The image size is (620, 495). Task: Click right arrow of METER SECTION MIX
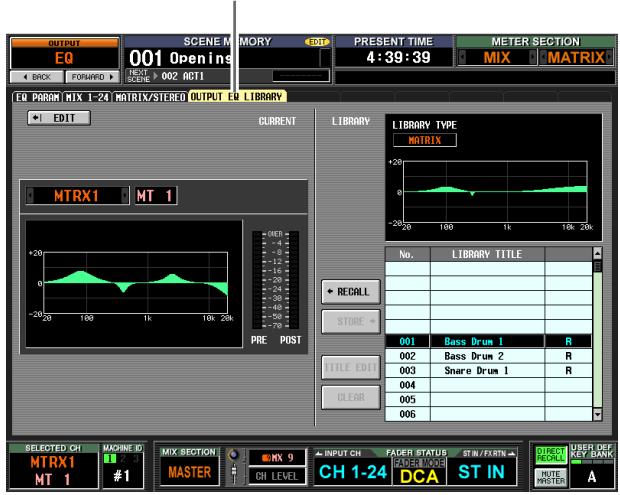tap(532, 57)
